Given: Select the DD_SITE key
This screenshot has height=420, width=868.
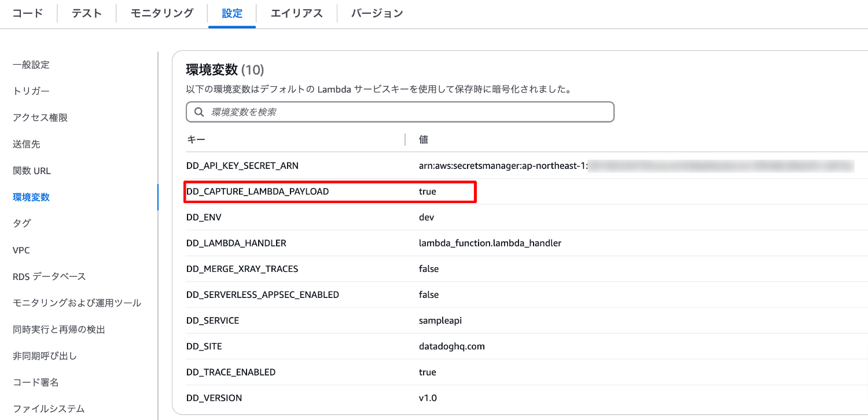Looking at the screenshot, I should tap(204, 347).
